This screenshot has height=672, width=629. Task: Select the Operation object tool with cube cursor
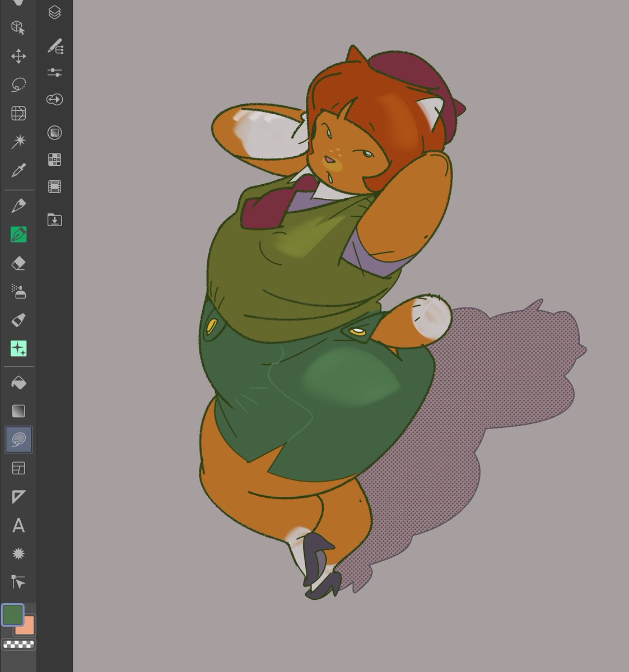pyautogui.click(x=18, y=27)
